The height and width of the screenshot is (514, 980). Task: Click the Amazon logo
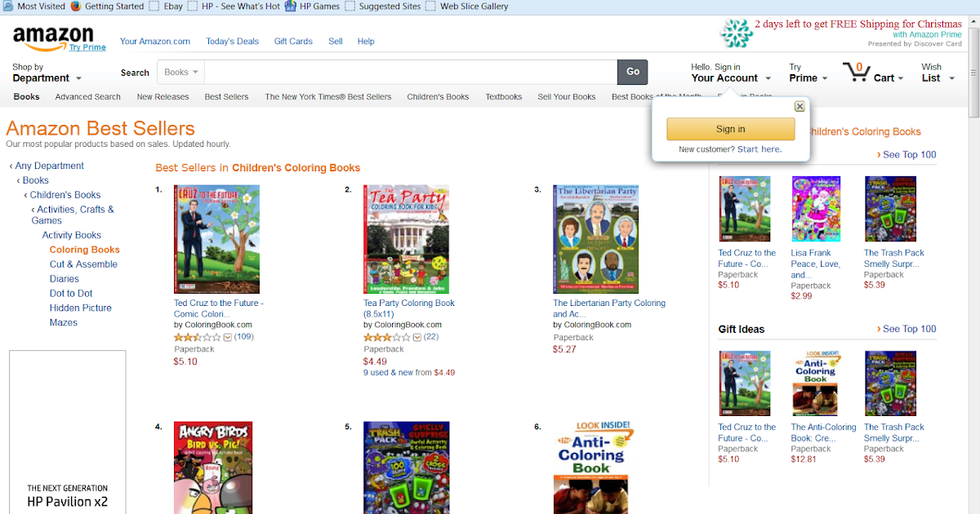click(x=53, y=37)
